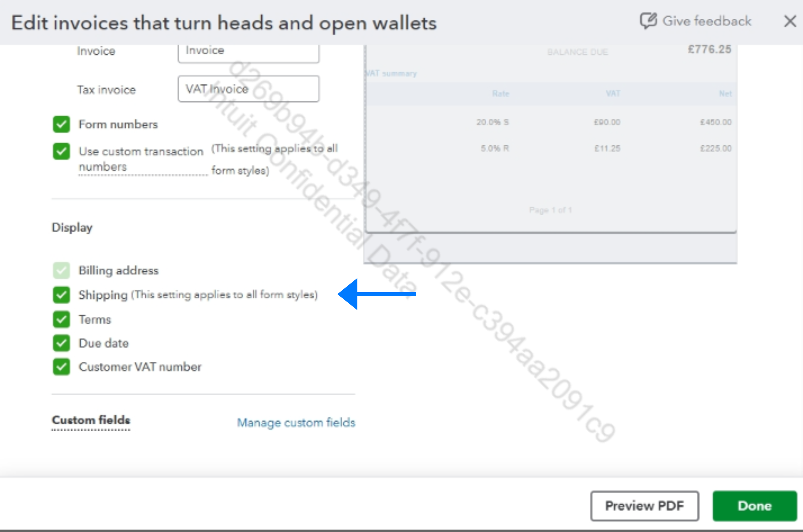The image size is (803, 532).
Task: Click the Give feedback text link
Action: (707, 21)
